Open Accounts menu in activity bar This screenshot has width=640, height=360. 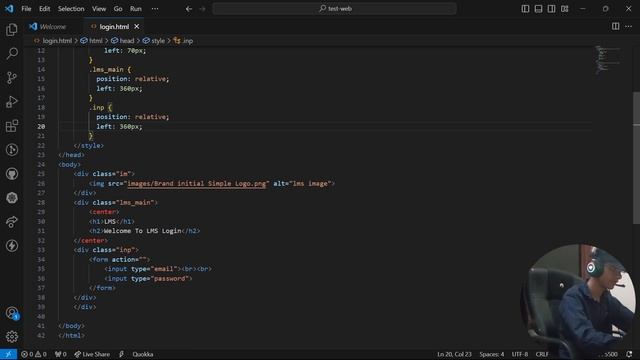[12, 313]
